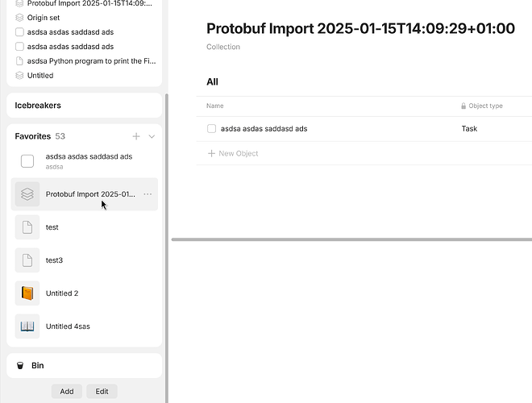Screen dimensions: 532x403
Task: Click the stack icon beside Origin set
Action: point(19,18)
